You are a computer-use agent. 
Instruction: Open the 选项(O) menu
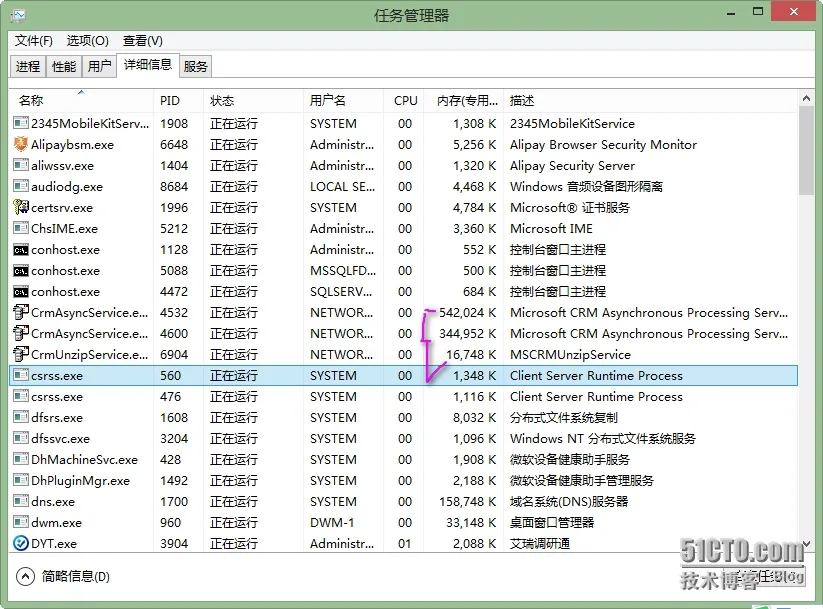tap(88, 41)
